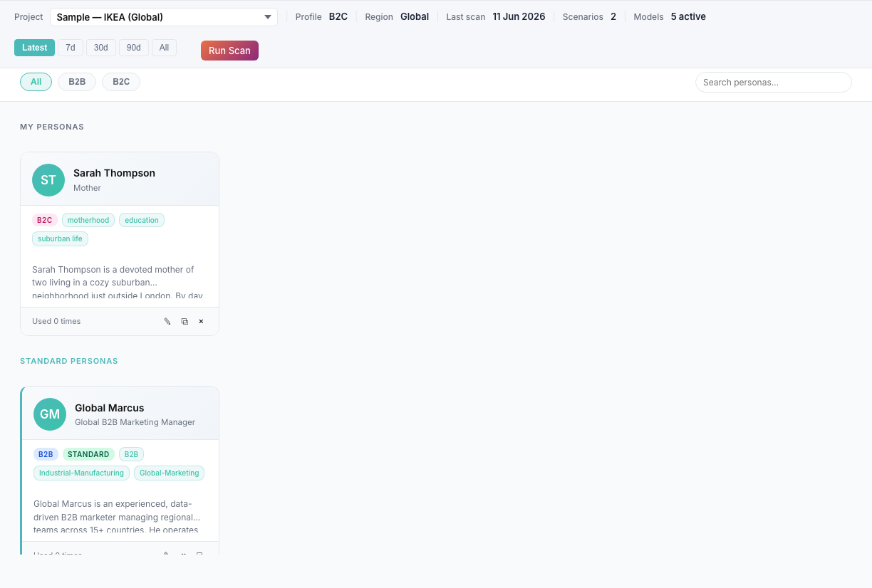Click the Profile value 'B2C' in header
Screen dimensions: 872x588
(338, 16)
